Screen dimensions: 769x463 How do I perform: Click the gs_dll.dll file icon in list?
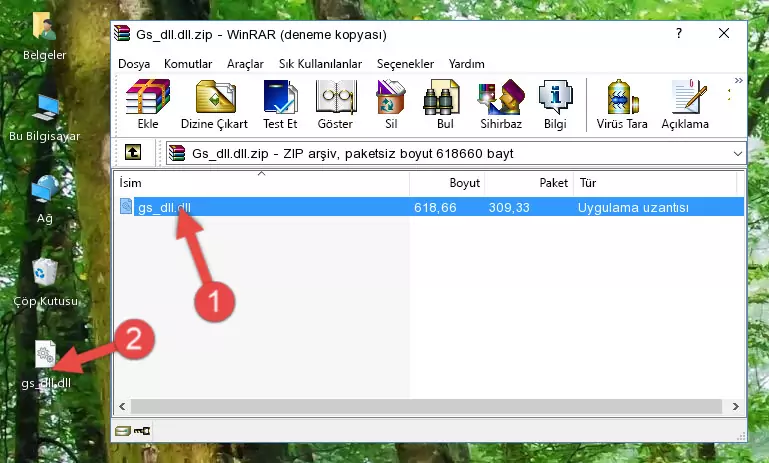tap(126, 206)
